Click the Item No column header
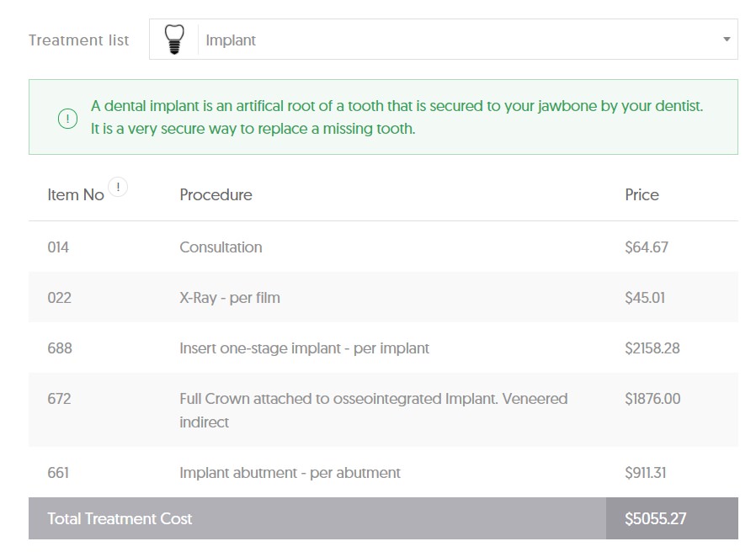The height and width of the screenshot is (552, 756). 76,194
